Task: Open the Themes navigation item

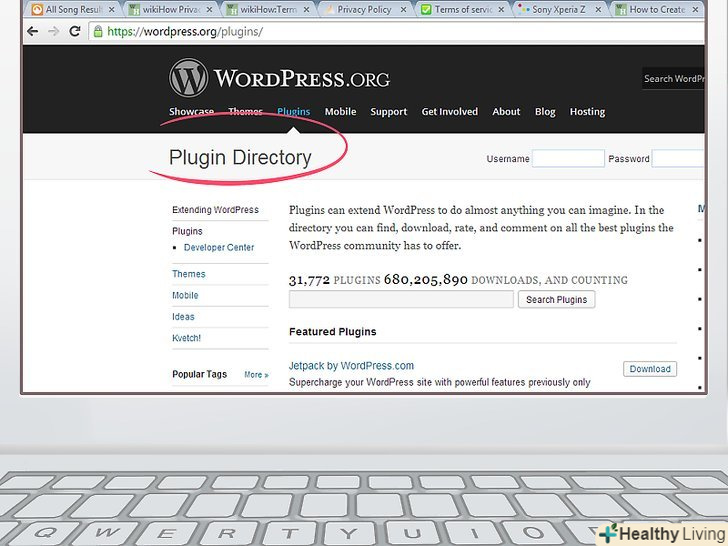Action: 245,112
